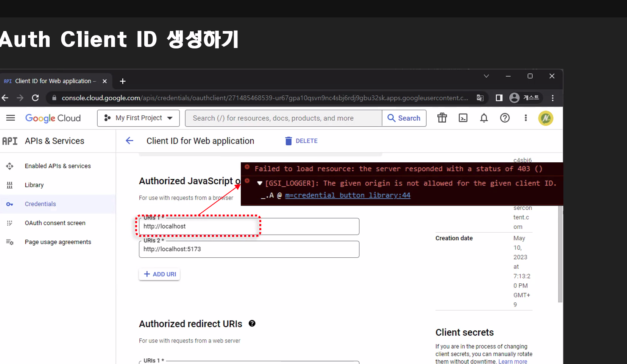Open the guest profile button
Viewport: 627px width, 364px height.
coord(525,98)
